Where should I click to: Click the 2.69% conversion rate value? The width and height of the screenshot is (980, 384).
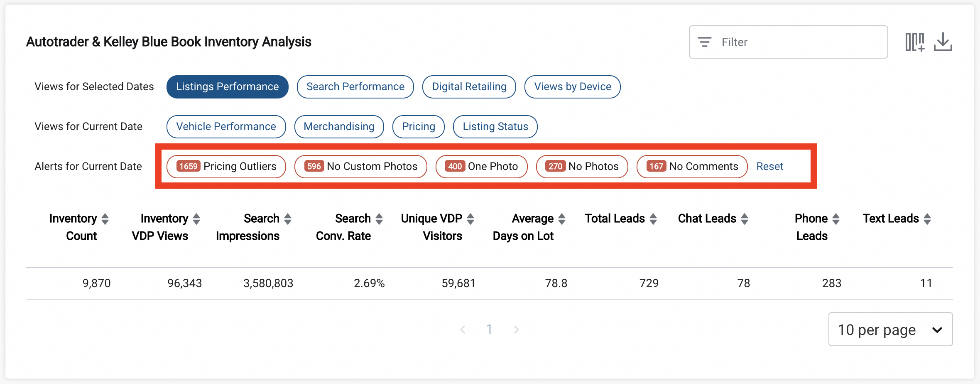(369, 283)
